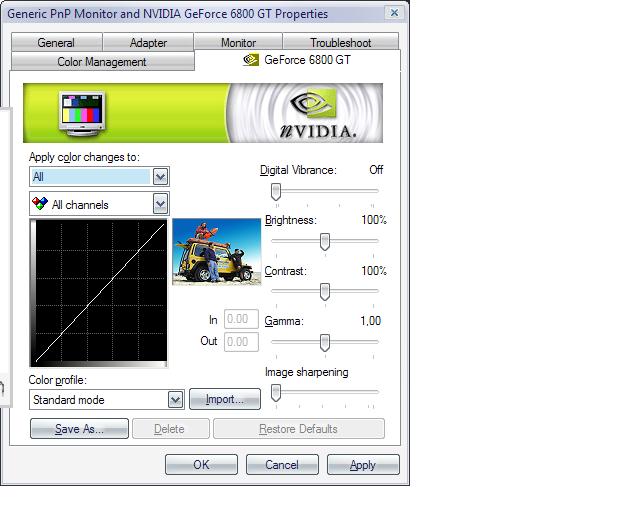Click the gamma curve graph

(98, 293)
